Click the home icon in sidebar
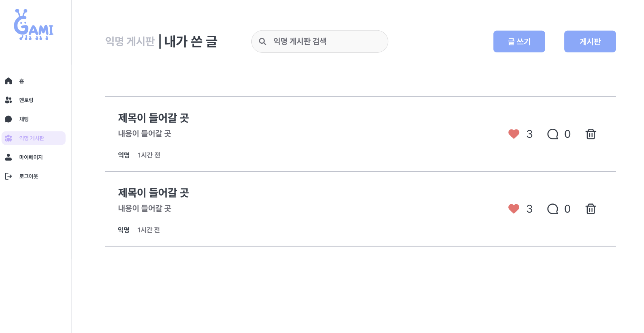This screenshot has height=333, width=644. click(x=8, y=81)
